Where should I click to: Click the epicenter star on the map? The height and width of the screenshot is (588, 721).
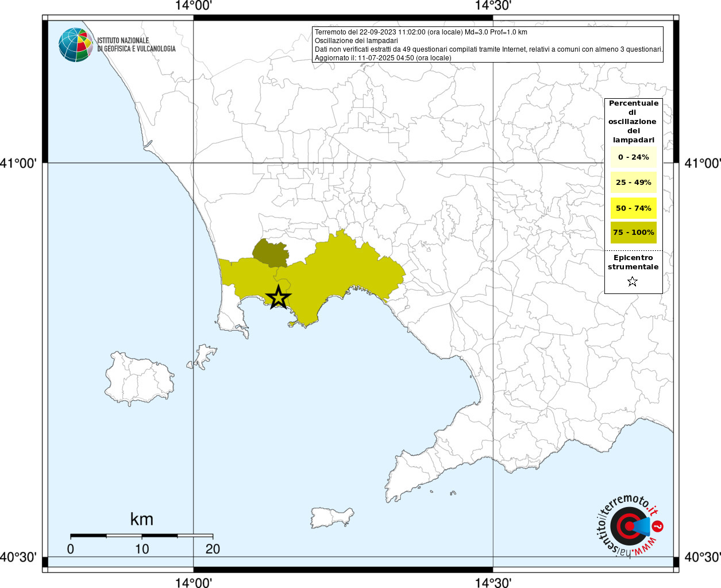tap(279, 297)
